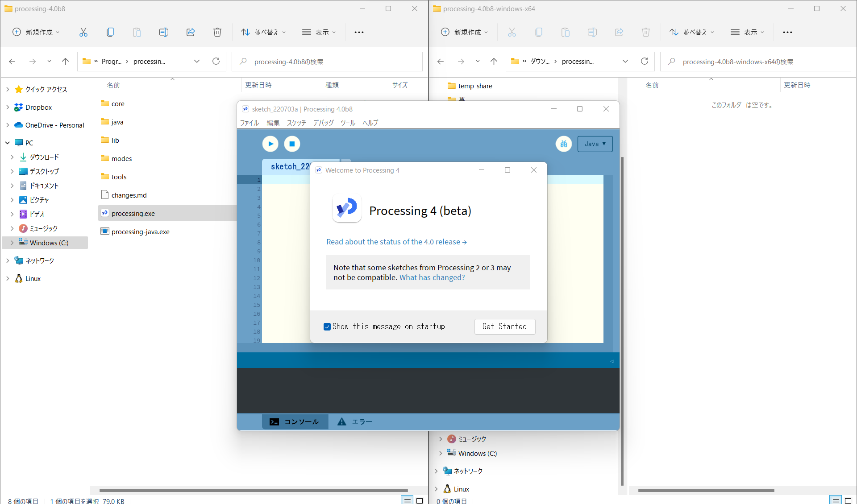The height and width of the screenshot is (504, 857).
Task: Refresh the left Explorer folder view
Action: 216,61
